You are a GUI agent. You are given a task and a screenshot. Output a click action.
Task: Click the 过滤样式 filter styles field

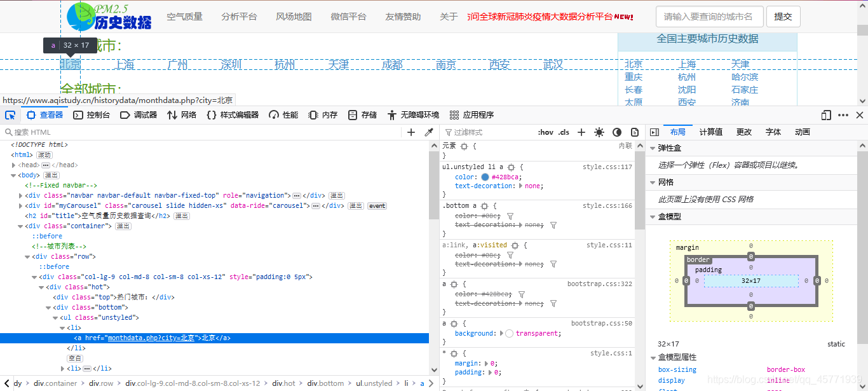488,132
